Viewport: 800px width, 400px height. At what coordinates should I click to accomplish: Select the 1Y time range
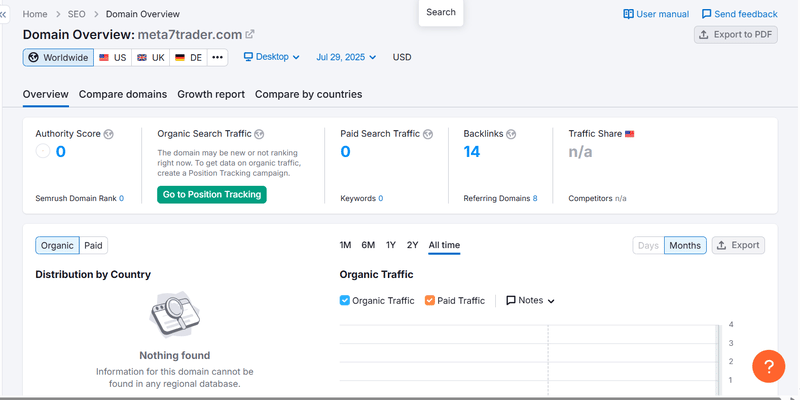391,245
